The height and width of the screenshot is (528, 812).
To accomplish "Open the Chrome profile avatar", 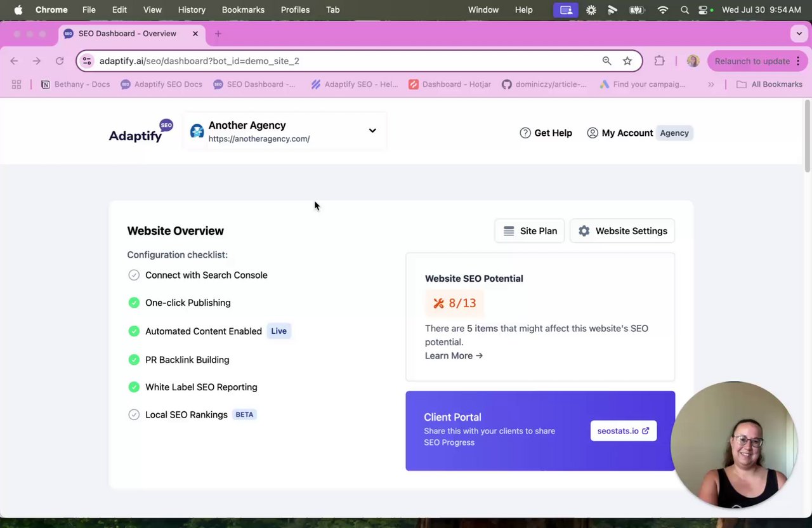I will click(x=693, y=61).
